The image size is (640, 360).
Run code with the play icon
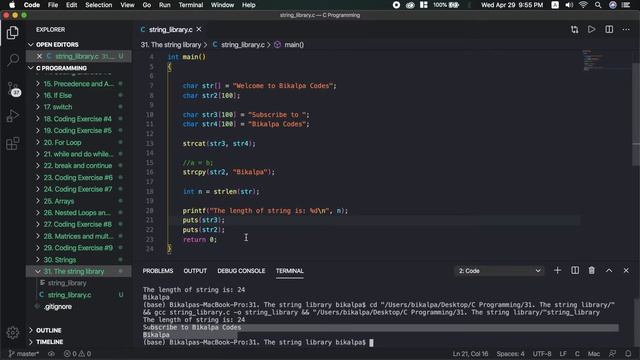(x=591, y=29)
